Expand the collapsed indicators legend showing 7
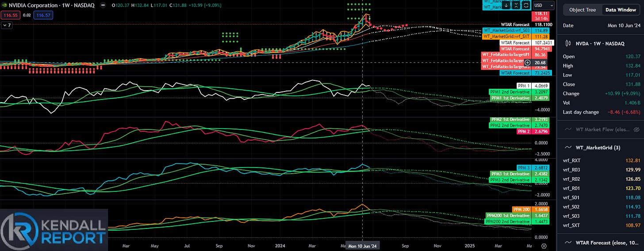Viewport: 644px width, 251px height. point(7,25)
